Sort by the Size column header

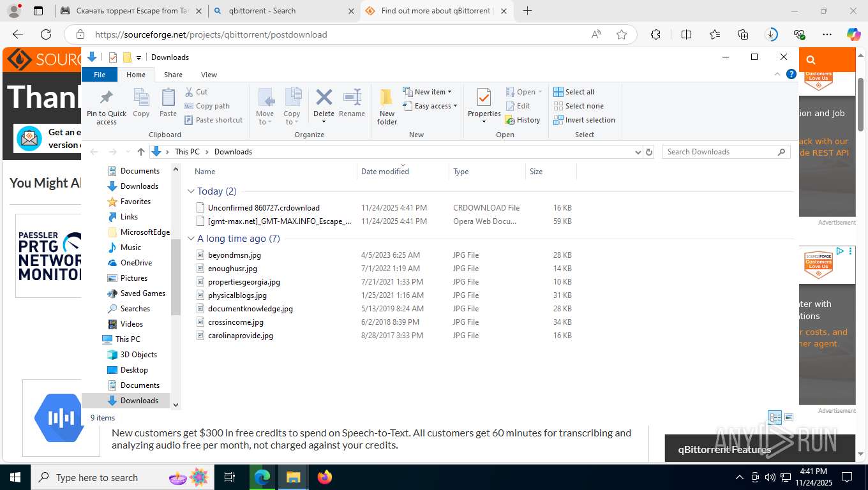551,172
